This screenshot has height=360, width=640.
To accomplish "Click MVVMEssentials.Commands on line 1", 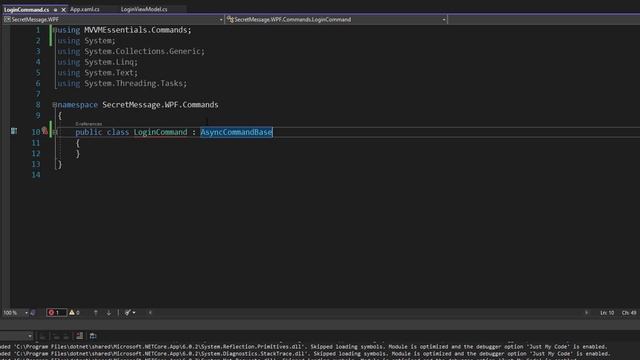I will pos(136,30).
